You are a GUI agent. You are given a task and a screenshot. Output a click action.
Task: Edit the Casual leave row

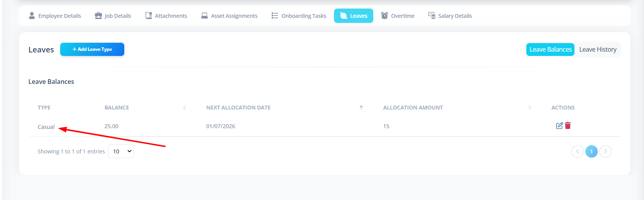(559, 125)
